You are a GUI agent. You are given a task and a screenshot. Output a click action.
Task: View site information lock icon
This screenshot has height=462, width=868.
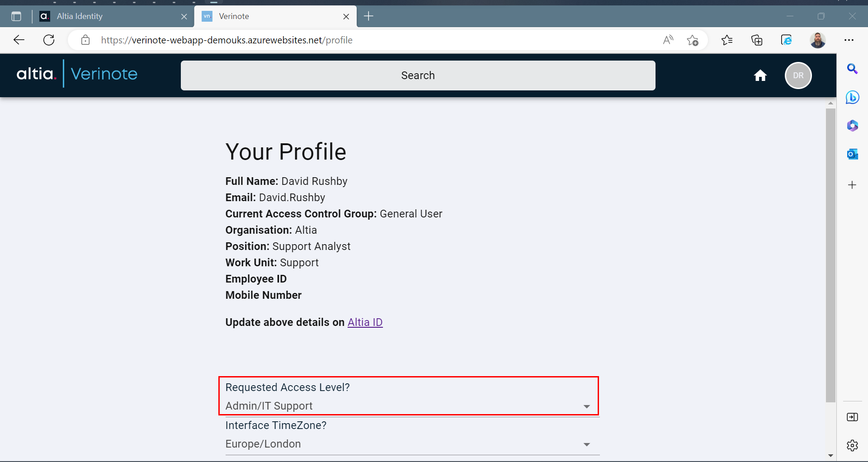click(x=85, y=40)
